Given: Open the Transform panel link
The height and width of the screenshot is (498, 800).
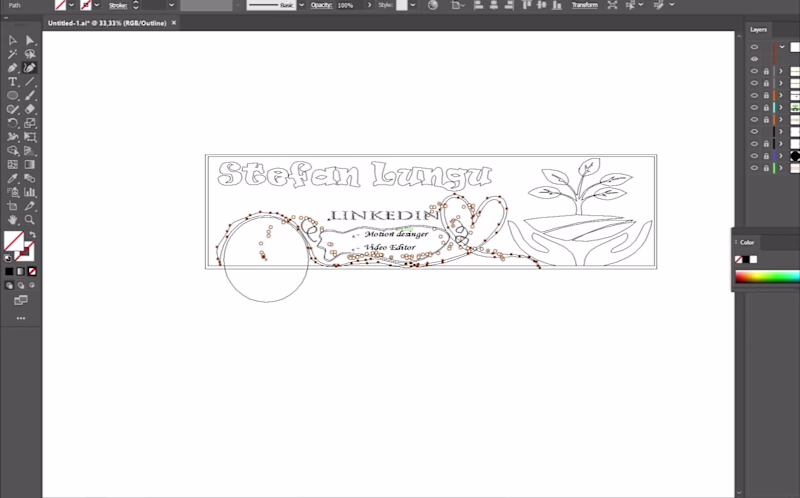Looking at the screenshot, I should (585, 5).
